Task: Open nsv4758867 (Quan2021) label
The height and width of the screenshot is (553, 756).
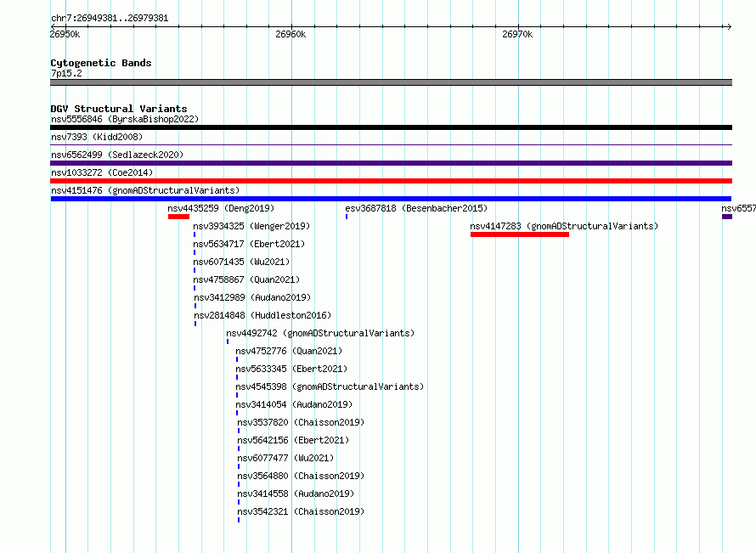Action: click(246, 279)
